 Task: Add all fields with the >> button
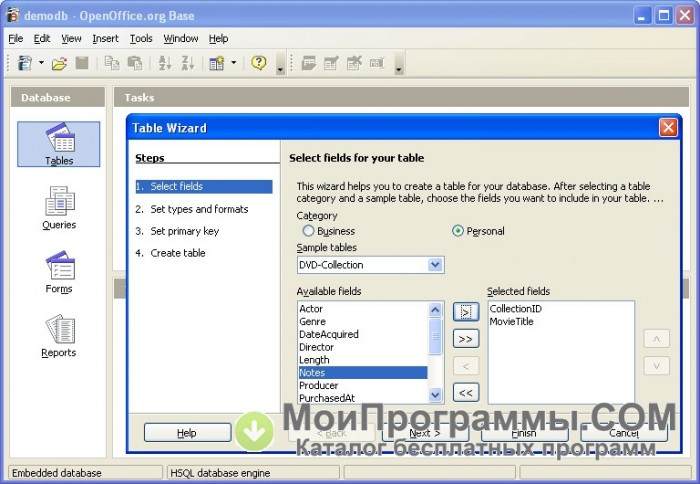click(466, 339)
